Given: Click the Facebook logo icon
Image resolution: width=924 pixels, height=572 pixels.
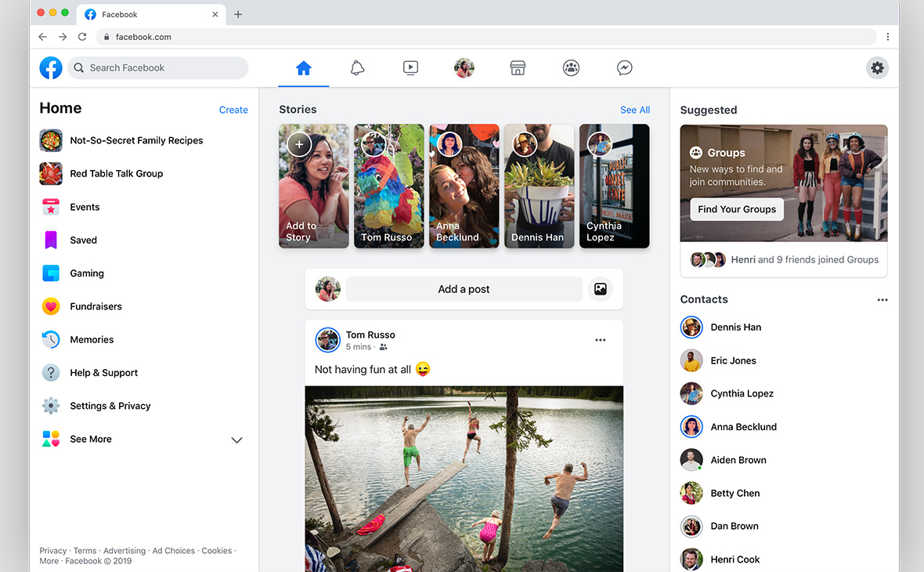Looking at the screenshot, I should coord(51,68).
